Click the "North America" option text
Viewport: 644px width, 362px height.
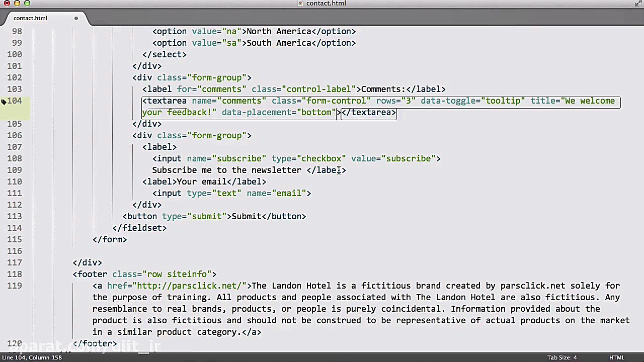point(279,31)
